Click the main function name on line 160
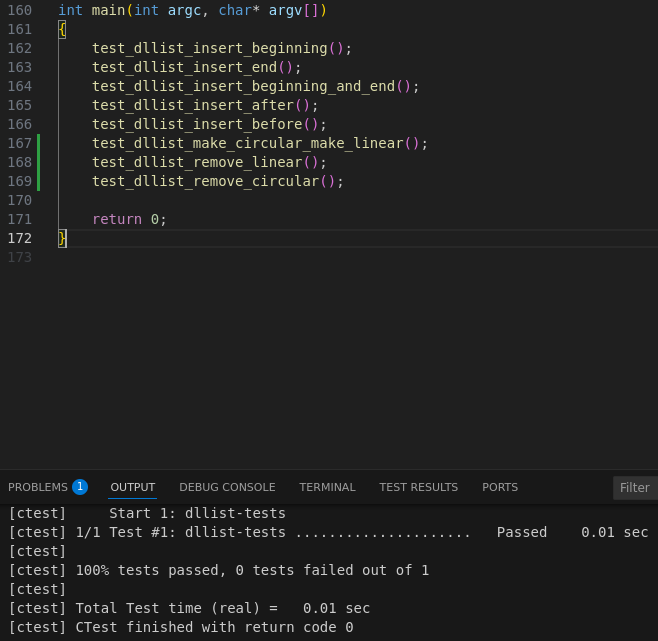Viewport: 658px width, 641px height. coord(108,10)
